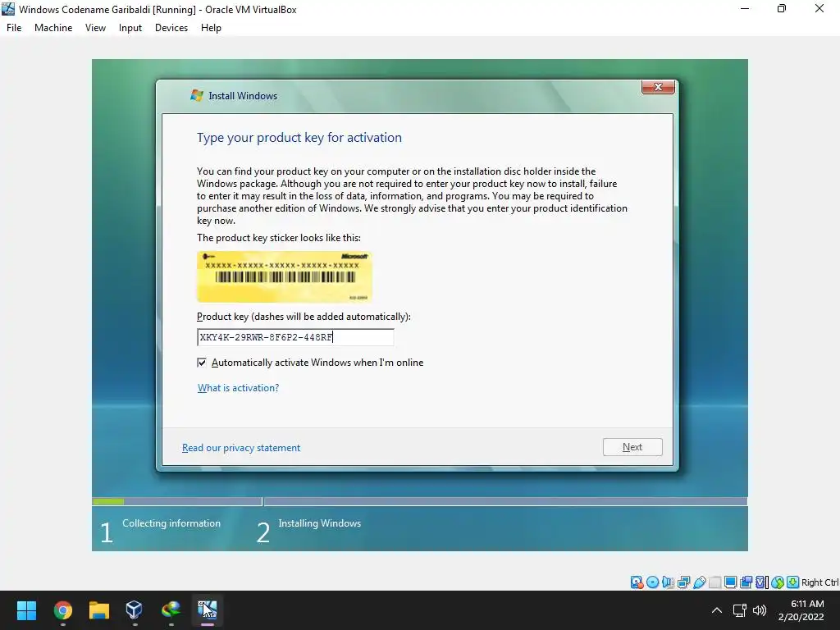Toggle Automatically activate Windows when I'm online
This screenshot has height=630, width=840.
coord(202,363)
